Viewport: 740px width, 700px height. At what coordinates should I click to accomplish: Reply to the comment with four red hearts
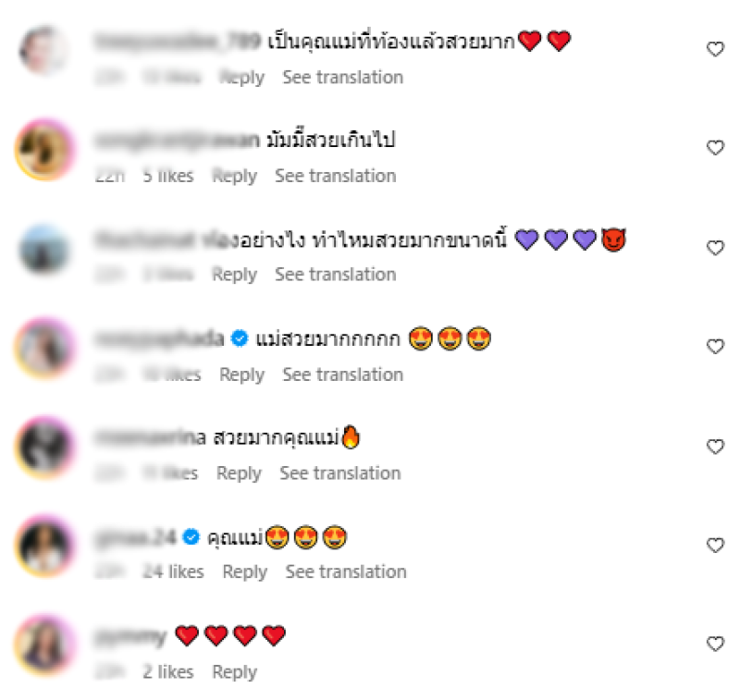point(235,672)
